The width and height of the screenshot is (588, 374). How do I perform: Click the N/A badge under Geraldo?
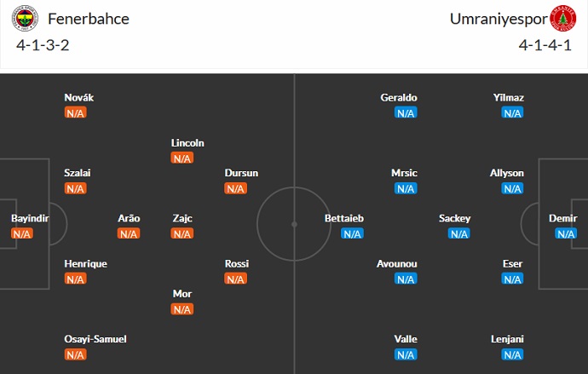pyautogui.click(x=406, y=112)
